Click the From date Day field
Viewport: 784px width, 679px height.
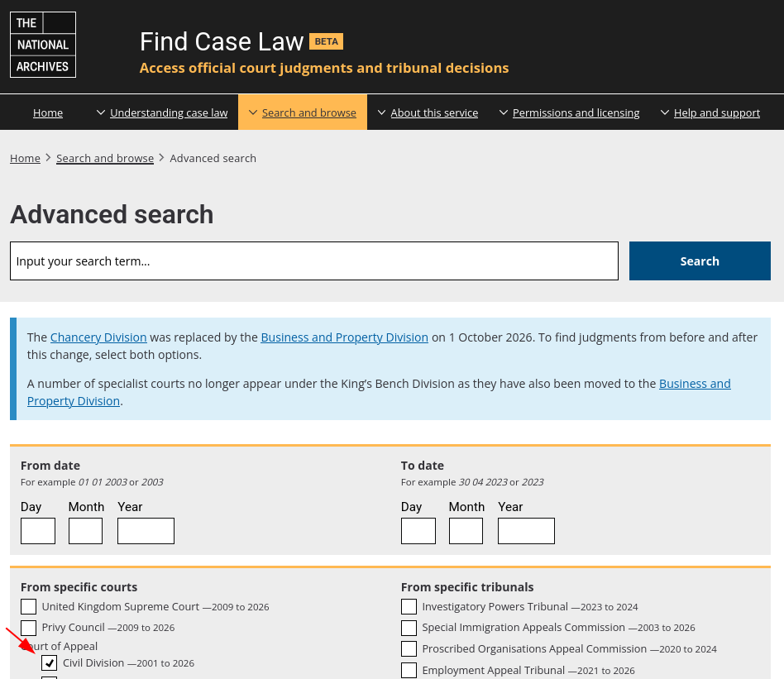coord(38,531)
